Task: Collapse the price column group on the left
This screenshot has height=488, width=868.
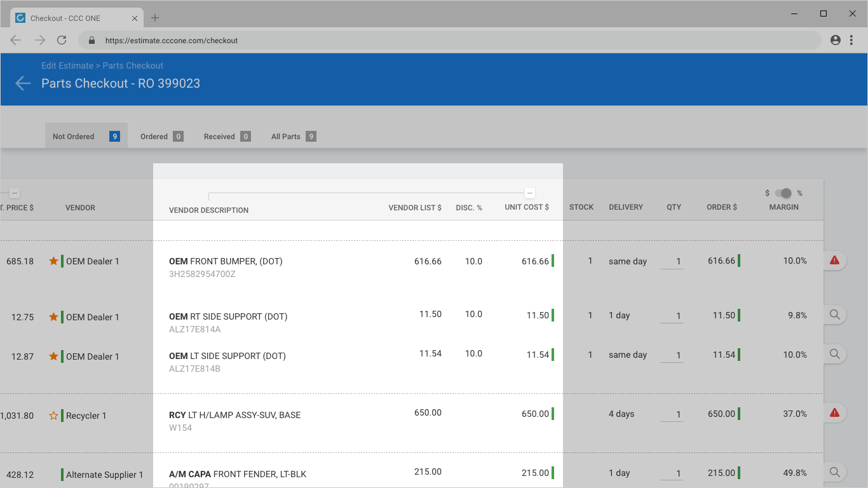Action: tap(15, 193)
